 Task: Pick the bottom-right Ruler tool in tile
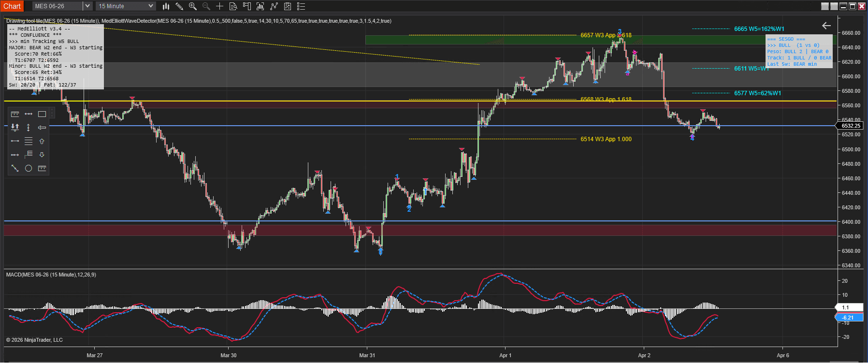pyautogui.click(x=42, y=168)
